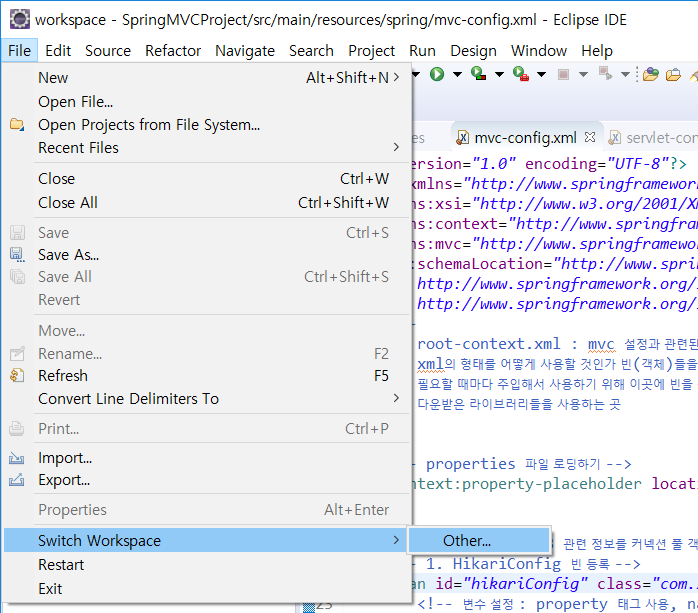Select Close All in the File menu
Image resolution: width=698 pixels, height=613 pixels.
(207, 203)
